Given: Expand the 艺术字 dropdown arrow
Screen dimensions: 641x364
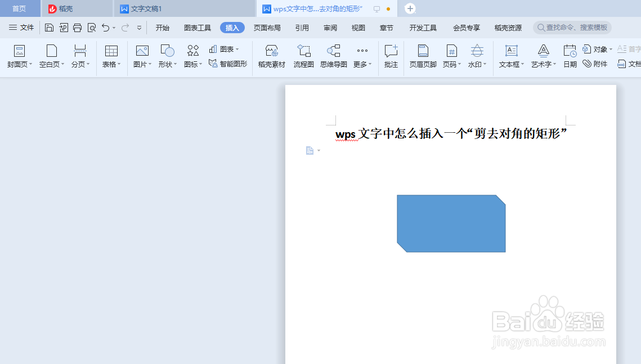Looking at the screenshot, I should (x=555, y=64).
